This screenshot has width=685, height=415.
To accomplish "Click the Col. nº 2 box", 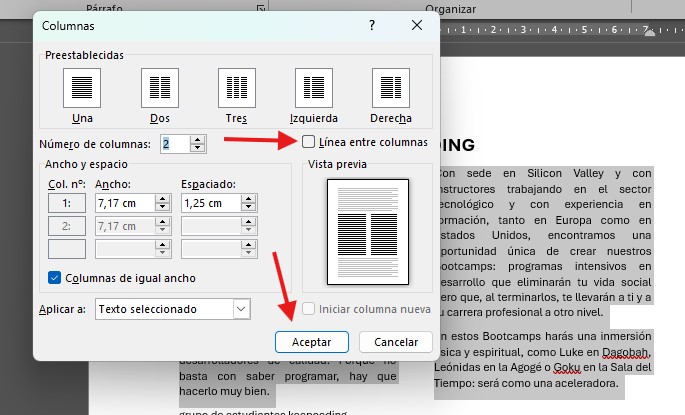I will tap(67, 226).
